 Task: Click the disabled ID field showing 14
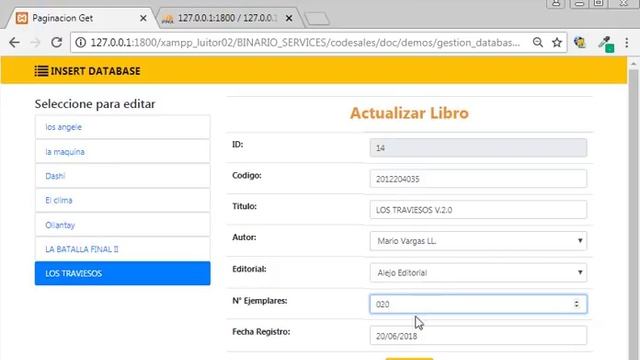(x=478, y=148)
